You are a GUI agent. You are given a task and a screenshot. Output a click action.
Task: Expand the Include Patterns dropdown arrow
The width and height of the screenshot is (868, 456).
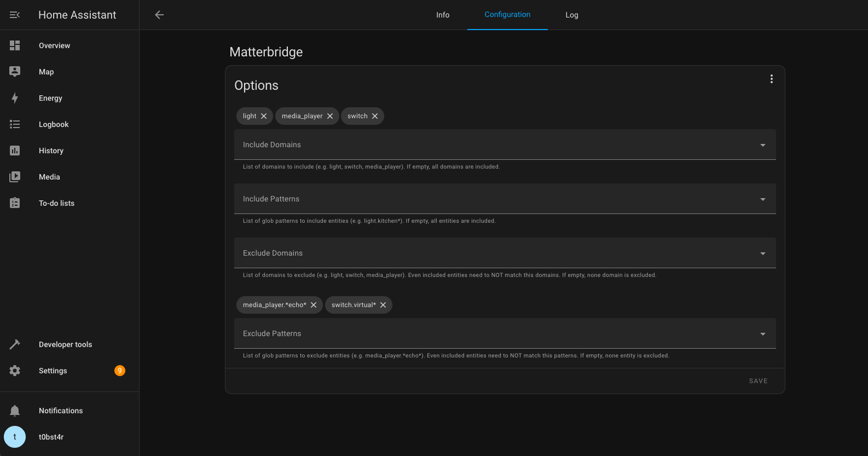(x=763, y=199)
